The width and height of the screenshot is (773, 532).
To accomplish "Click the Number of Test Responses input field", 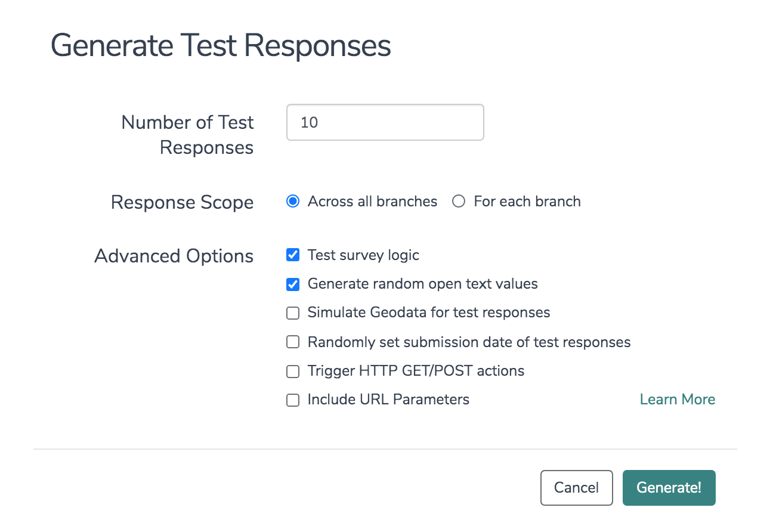I will point(385,122).
